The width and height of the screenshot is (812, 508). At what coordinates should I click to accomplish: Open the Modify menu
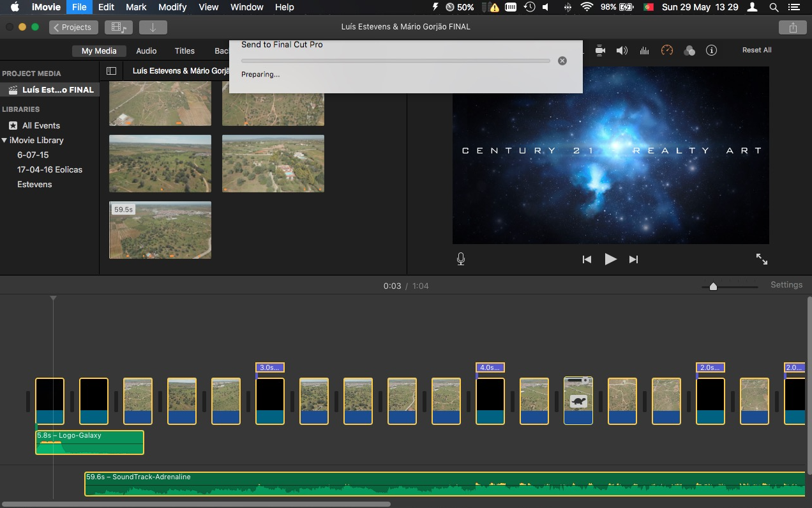point(172,7)
